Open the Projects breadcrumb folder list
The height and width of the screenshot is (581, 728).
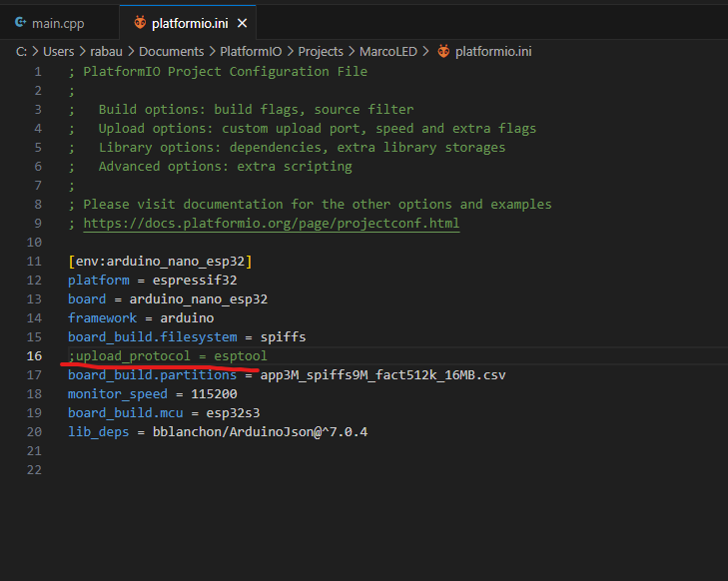tap(320, 51)
